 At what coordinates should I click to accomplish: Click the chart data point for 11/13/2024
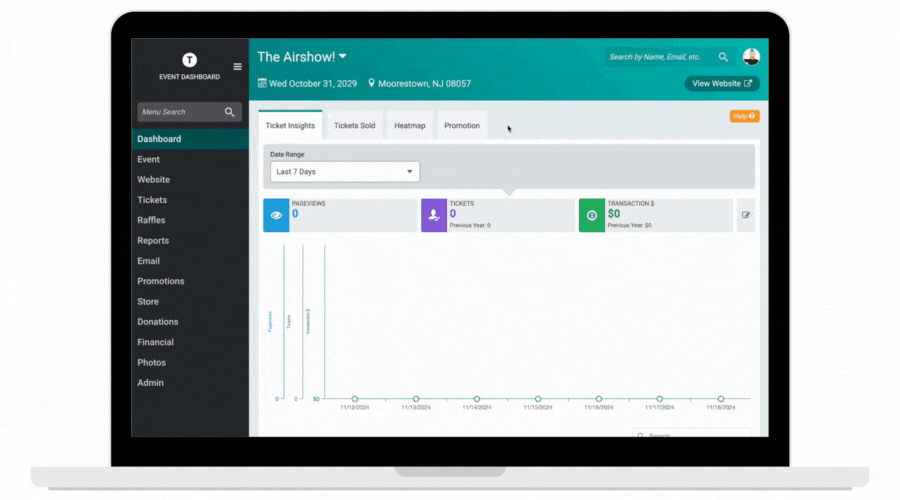[x=416, y=398]
